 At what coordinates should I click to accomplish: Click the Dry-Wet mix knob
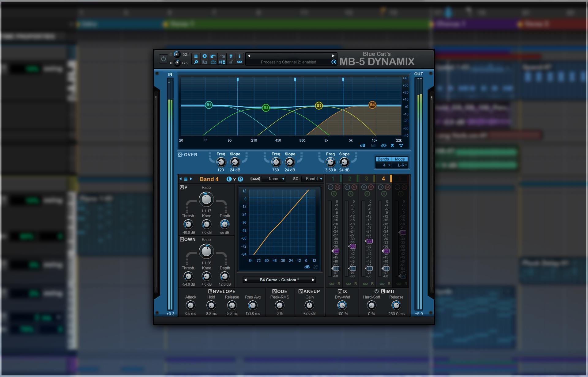(x=342, y=305)
